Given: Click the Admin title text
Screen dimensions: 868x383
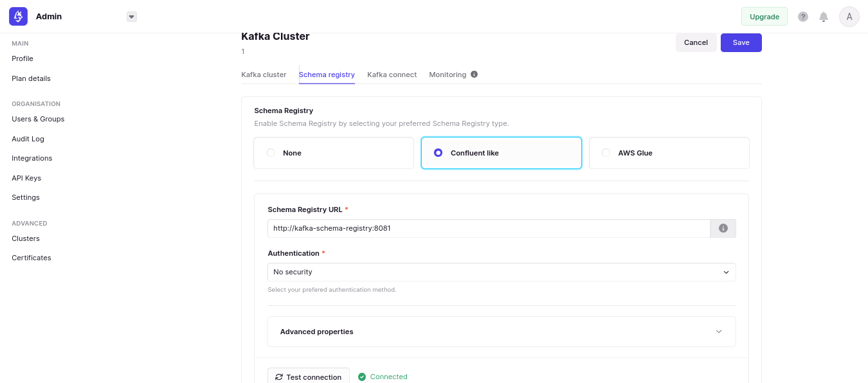Looking at the screenshot, I should click(x=49, y=17).
